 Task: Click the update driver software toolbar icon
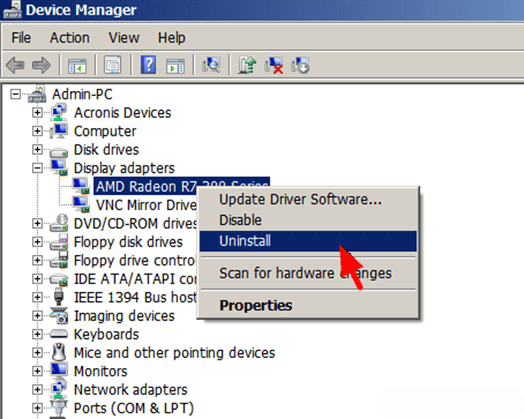pyautogui.click(x=247, y=64)
